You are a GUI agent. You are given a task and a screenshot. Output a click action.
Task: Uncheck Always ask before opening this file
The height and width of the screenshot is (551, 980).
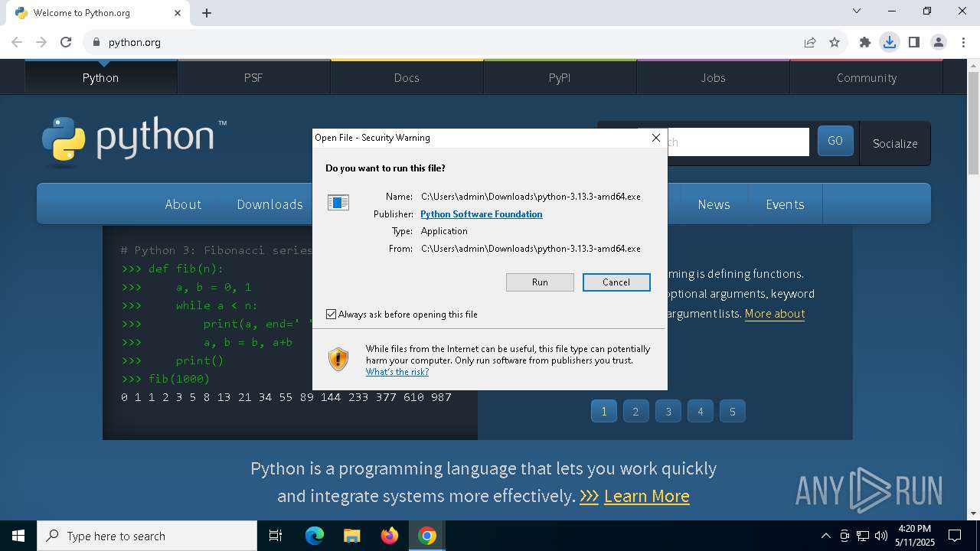point(332,315)
